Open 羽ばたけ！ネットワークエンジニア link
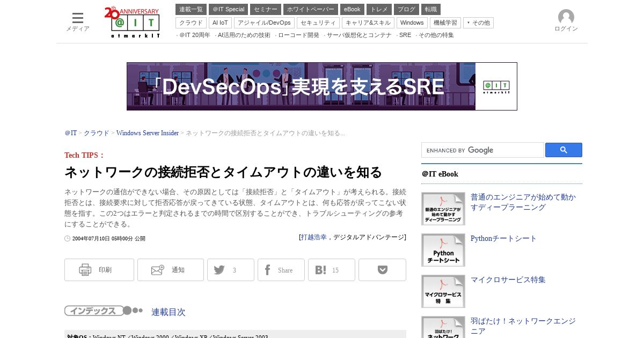Screen dimensions: 644x338 click(x=523, y=326)
